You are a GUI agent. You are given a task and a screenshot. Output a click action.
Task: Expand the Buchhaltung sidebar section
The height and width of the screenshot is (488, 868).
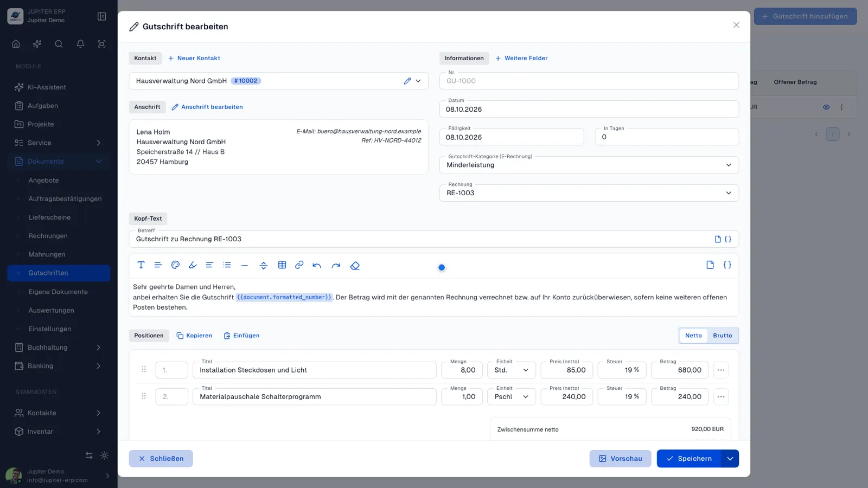(59, 348)
